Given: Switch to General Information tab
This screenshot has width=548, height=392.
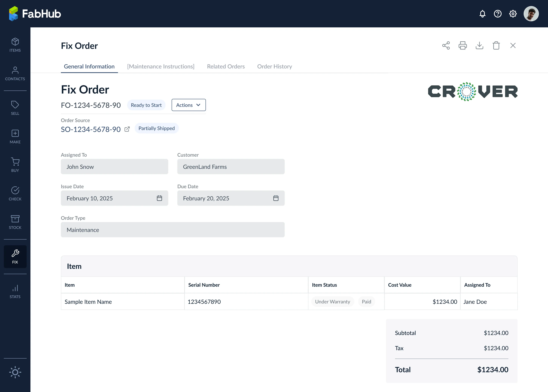Looking at the screenshot, I should pyautogui.click(x=89, y=66).
